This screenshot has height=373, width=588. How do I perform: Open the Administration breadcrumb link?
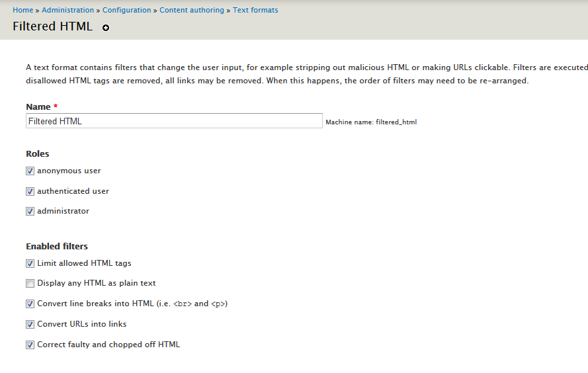pos(67,10)
